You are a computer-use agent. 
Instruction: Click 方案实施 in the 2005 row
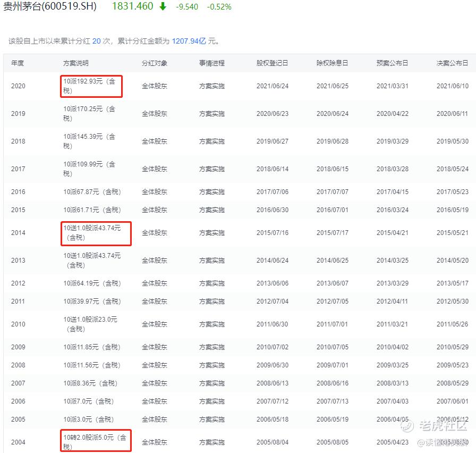pyautogui.click(x=212, y=420)
